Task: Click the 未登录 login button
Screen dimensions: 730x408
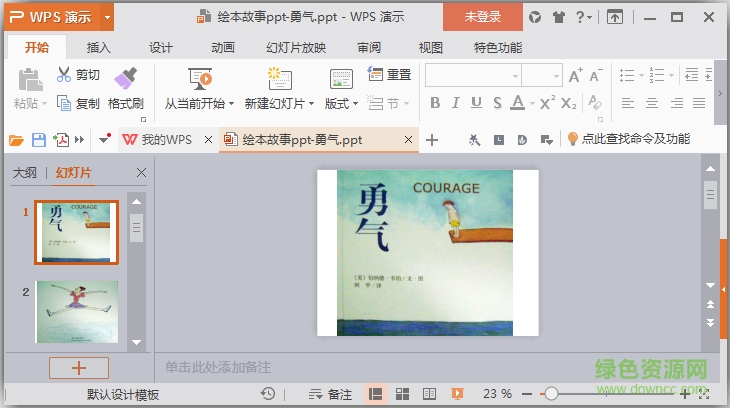Action: (484, 17)
